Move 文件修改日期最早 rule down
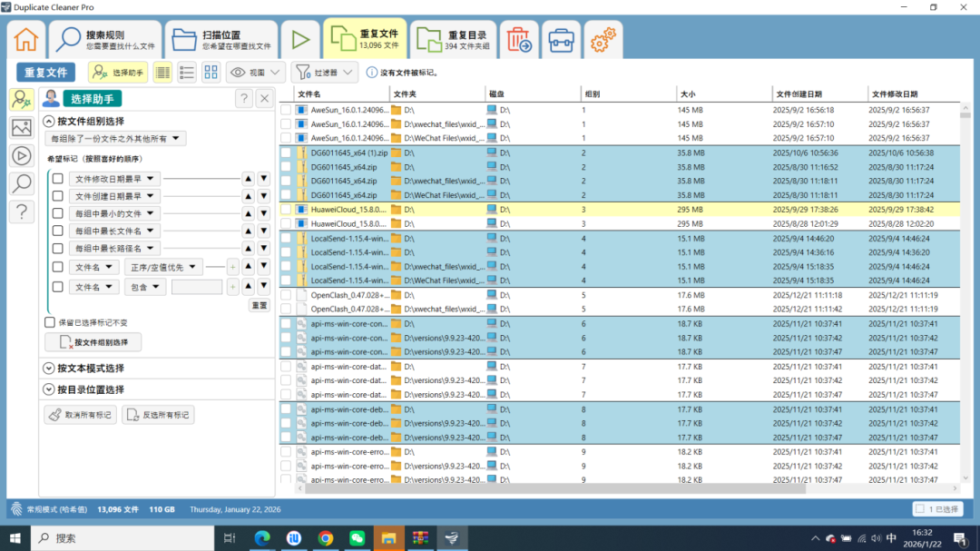Viewport: 980px width, 551px height. (264, 179)
